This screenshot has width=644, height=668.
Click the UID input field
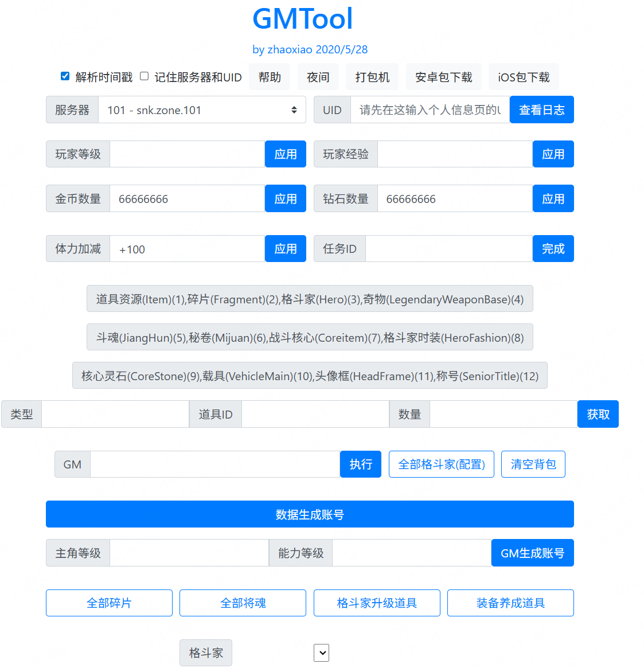click(430, 110)
